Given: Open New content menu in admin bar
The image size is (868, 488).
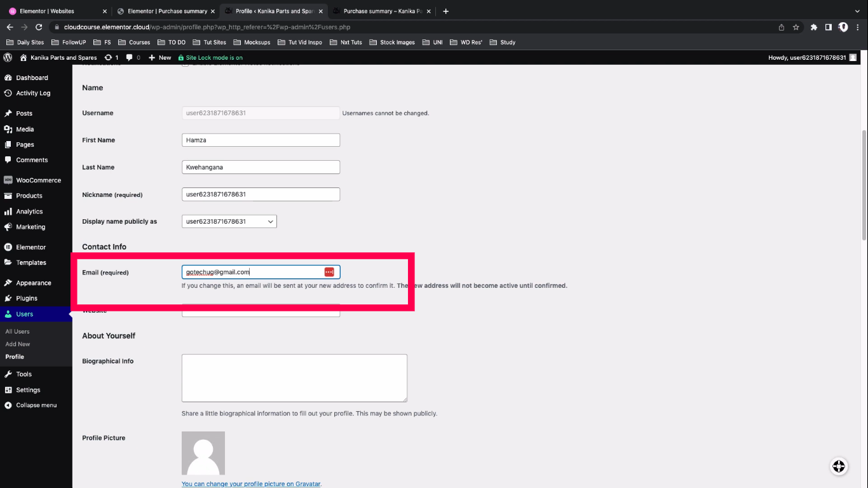Looking at the screenshot, I should click(x=159, y=57).
